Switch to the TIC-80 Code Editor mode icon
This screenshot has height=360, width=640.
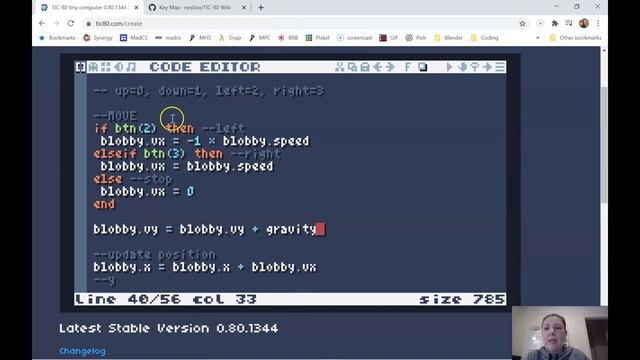[81, 67]
